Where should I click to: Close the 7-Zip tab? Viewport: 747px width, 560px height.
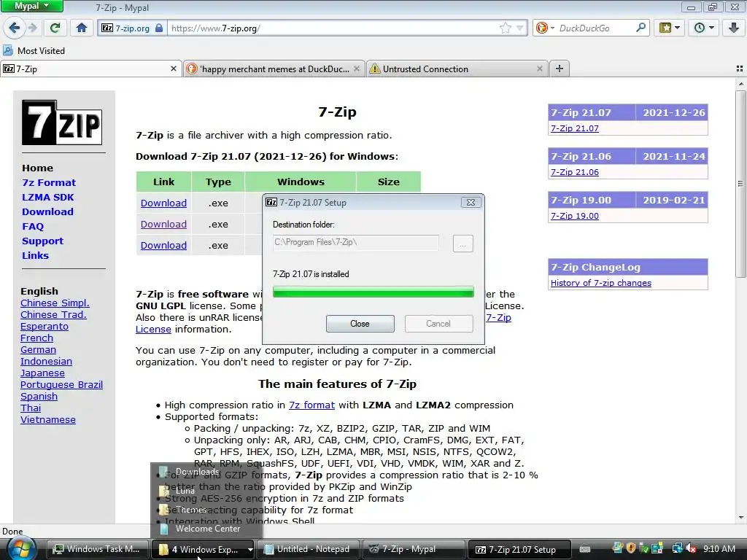174,69
